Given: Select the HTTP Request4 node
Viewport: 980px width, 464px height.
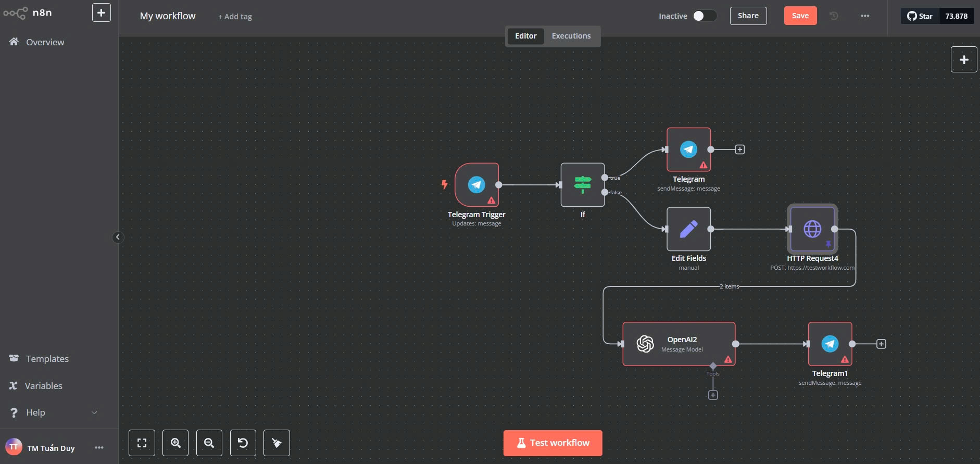Looking at the screenshot, I should coord(812,229).
